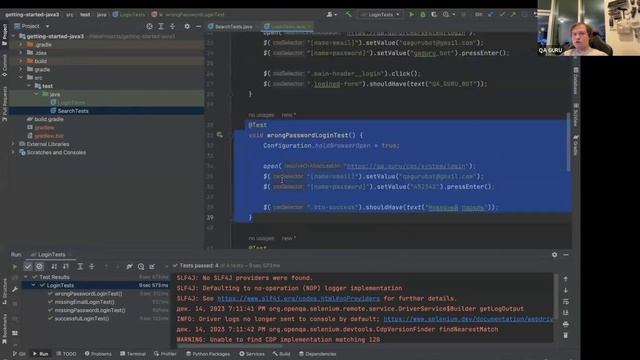The height and width of the screenshot is (360, 640).
Task: Select the build.gradle file
Action: click(x=49, y=119)
